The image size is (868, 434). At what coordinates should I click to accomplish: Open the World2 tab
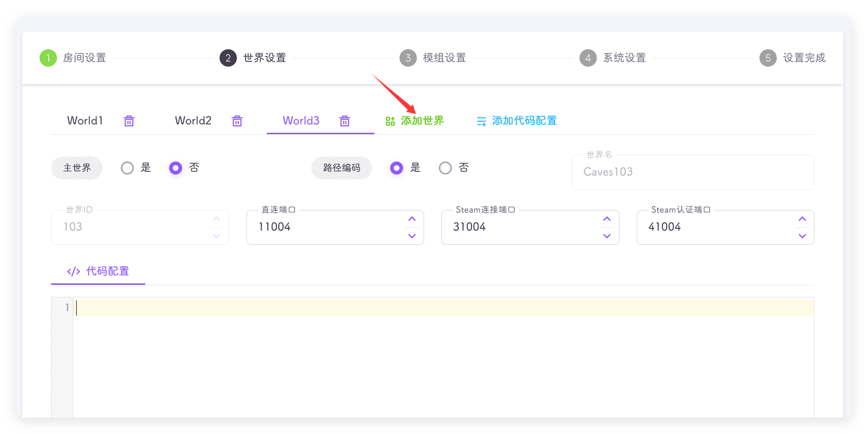(193, 121)
